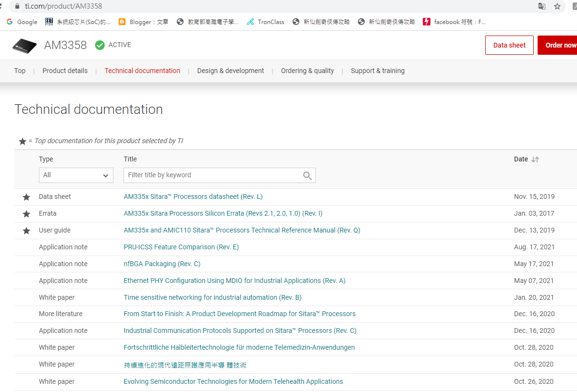Open the facebook symbols bookmark

pyautogui.click(x=454, y=22)
